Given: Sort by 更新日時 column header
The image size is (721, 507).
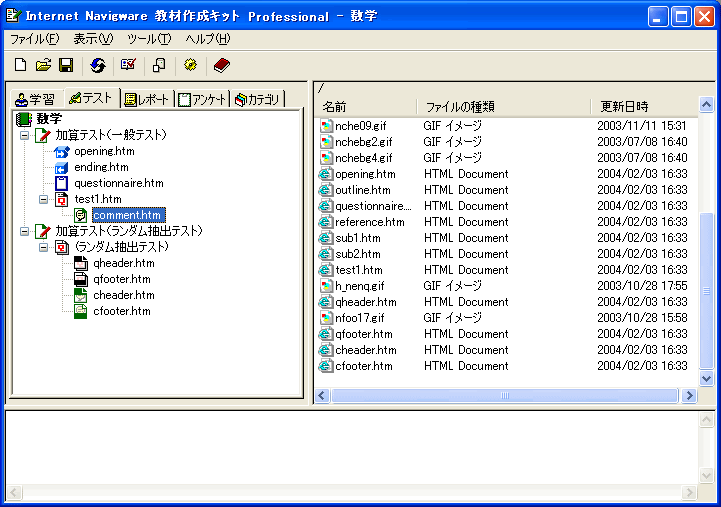Looking at the screenshot, I should point(624,106).
